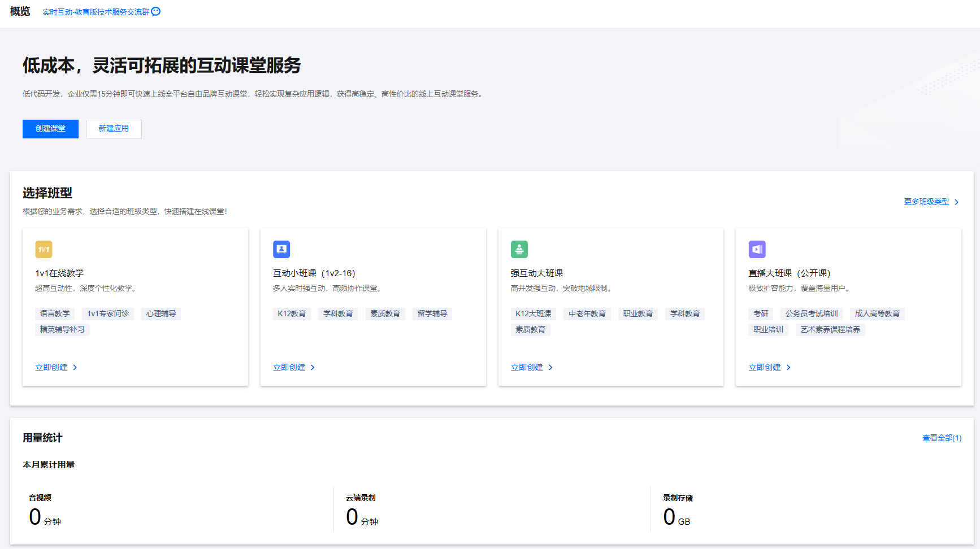This screenshot has width=980, height=549.
Task: Click the arrow after 立即创建 in 直播大班课 card
Action: pos(788,368)
